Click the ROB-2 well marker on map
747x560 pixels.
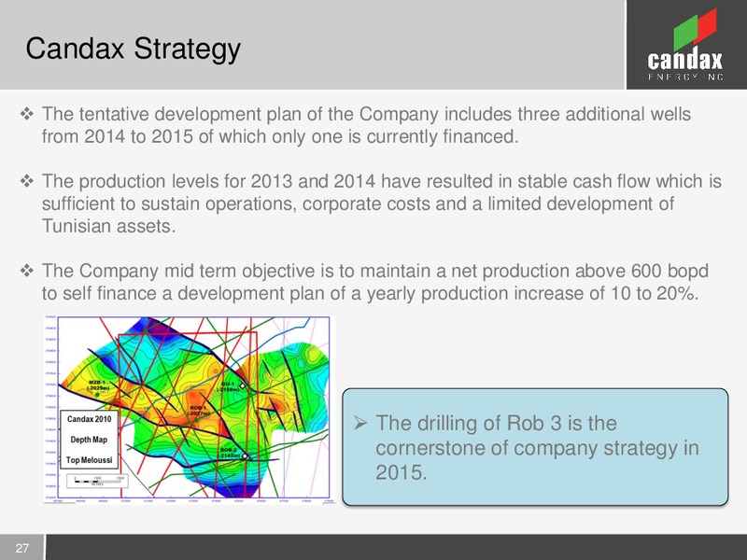(x=245, y=455)
